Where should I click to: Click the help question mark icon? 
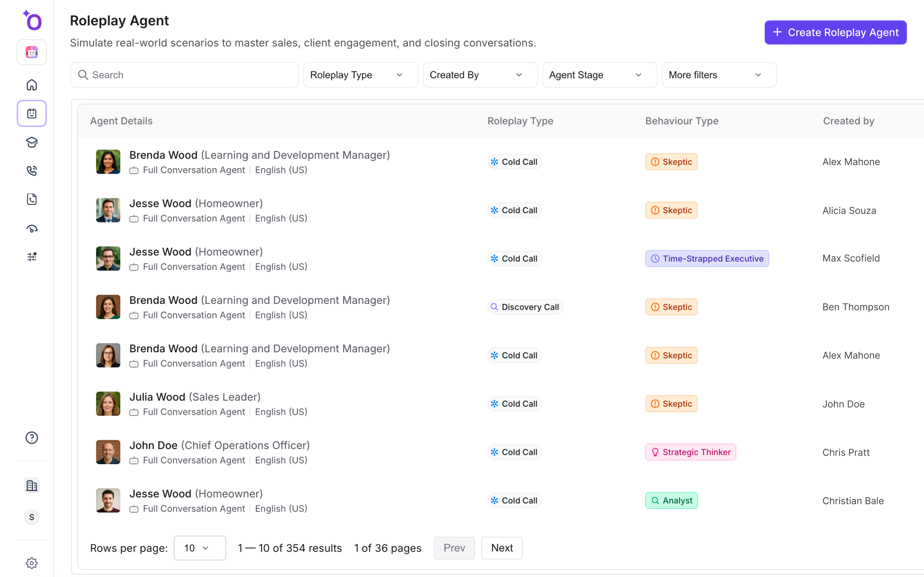coord(32,438)
